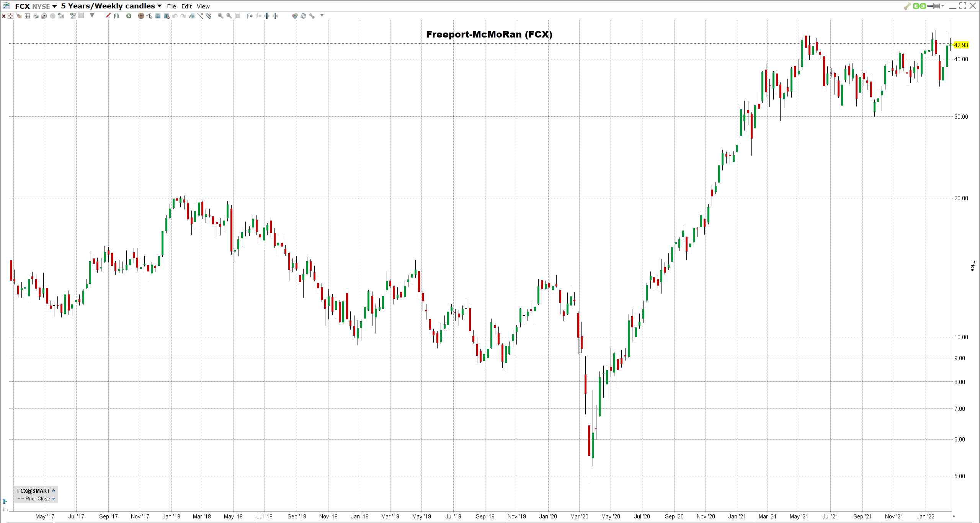Open the chart with plus sign icon

coord(73,16)
